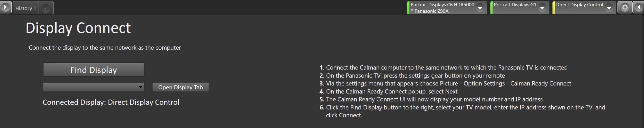Expand the C6 HDR5000 meter dropdown arrow
Screen dimensions: 644x128
pos(480,8)
